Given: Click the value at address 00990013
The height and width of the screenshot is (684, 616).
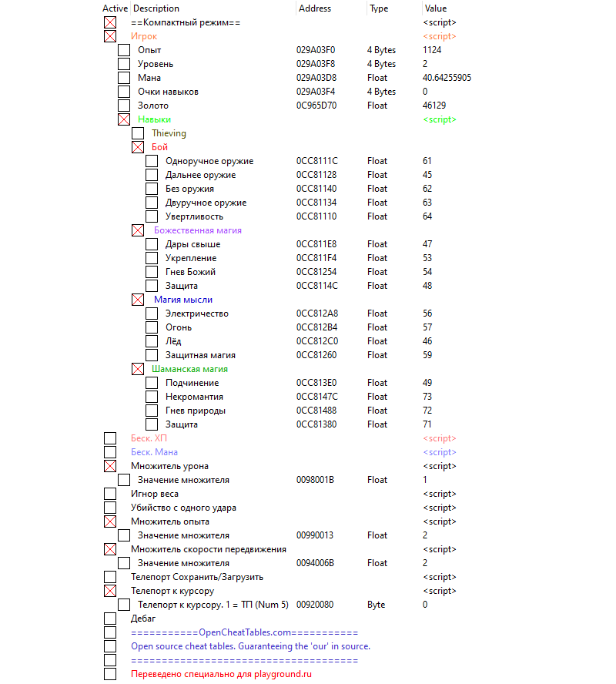Looking at the screenshot, I should pyautogui.click(x=425, y=535).
